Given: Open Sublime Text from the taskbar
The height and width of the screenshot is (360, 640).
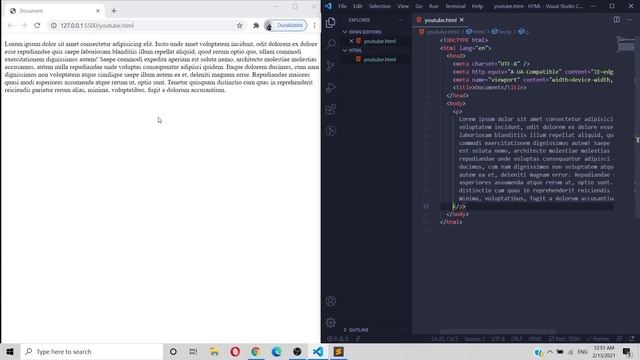Looking at the screenshot, I should tap(339, 351).
